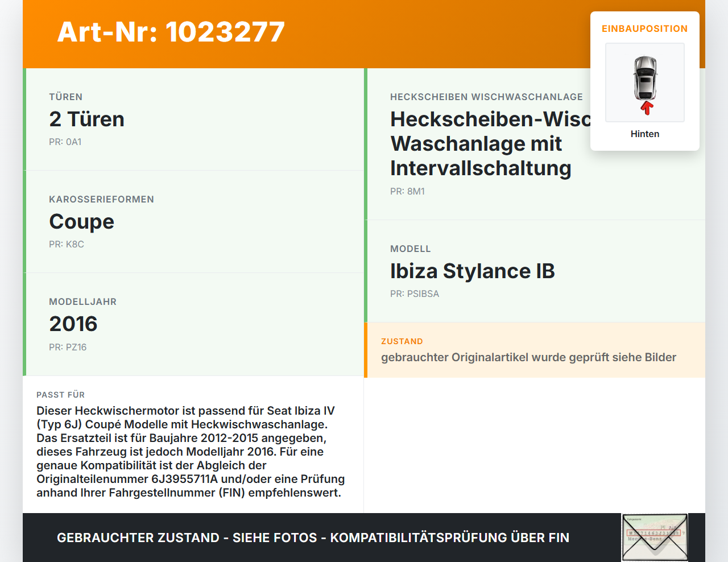
Task: Click the TÜREN label
Action: click(66, 97)
